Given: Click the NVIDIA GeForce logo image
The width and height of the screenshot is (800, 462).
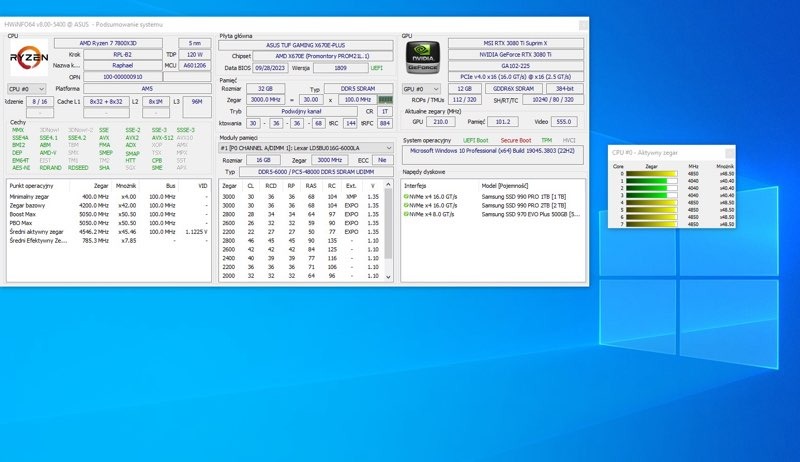Looking at the screenshot, I should [422, 58].
